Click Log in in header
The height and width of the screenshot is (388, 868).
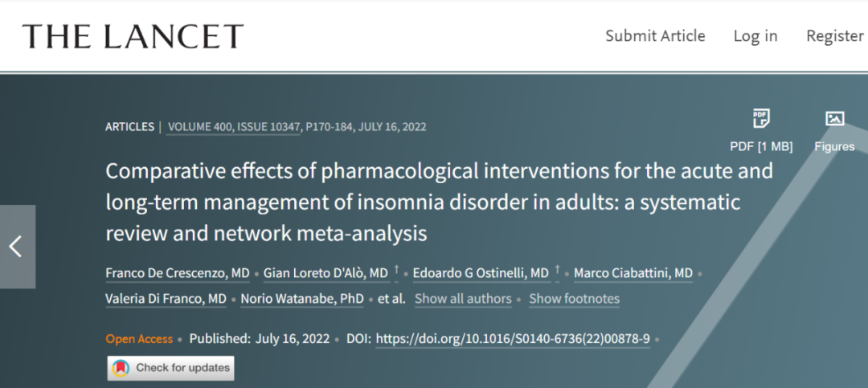pyautogui.click(x=755, y=36)
